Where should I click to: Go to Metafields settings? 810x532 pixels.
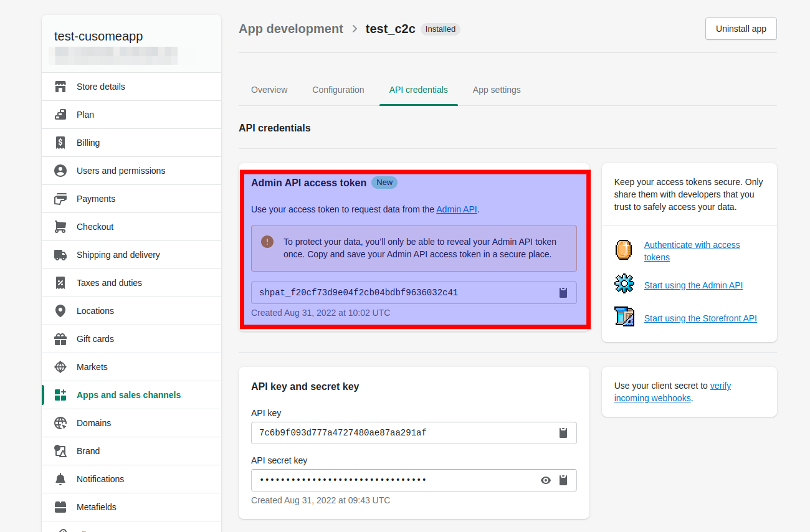[x=131, y=507]
